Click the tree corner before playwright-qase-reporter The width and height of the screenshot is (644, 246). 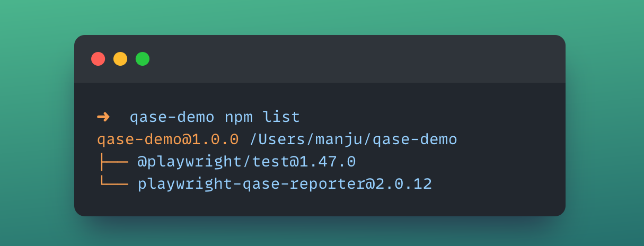(x=112, y=183)
